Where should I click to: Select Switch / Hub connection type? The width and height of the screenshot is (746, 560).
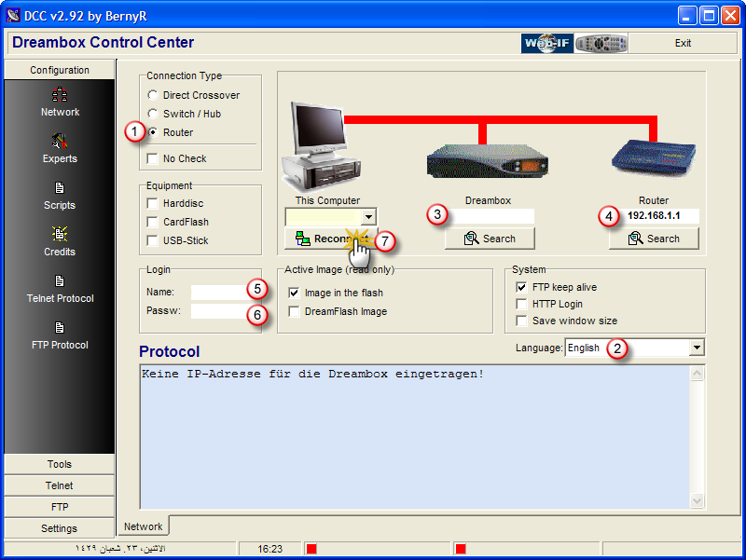point(153,114)
